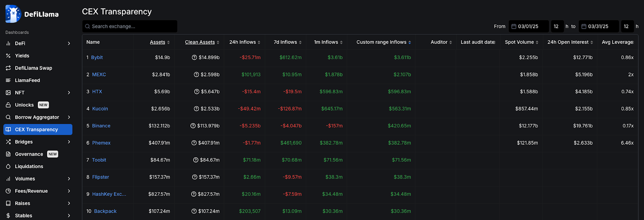This screenshot has height=220, width=644.
Task: Click the LlamaFeed icon in sidebar
Action: [x=8, y=80]
